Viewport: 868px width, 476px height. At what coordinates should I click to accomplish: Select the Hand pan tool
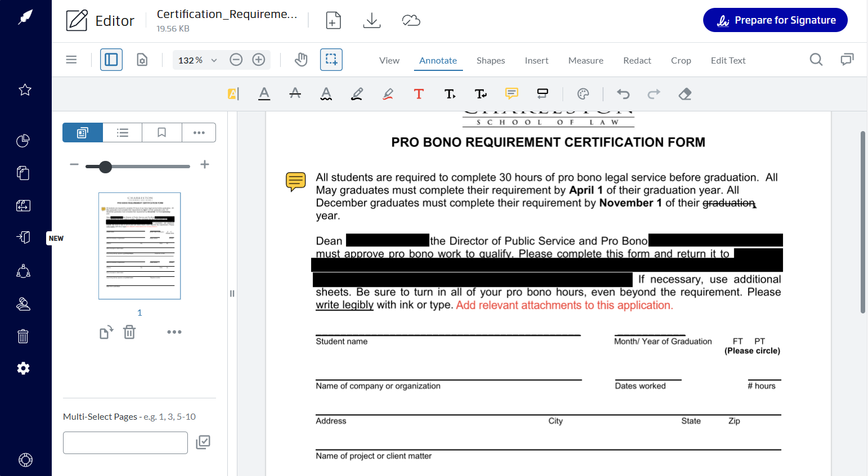click(x=301, y=59)
